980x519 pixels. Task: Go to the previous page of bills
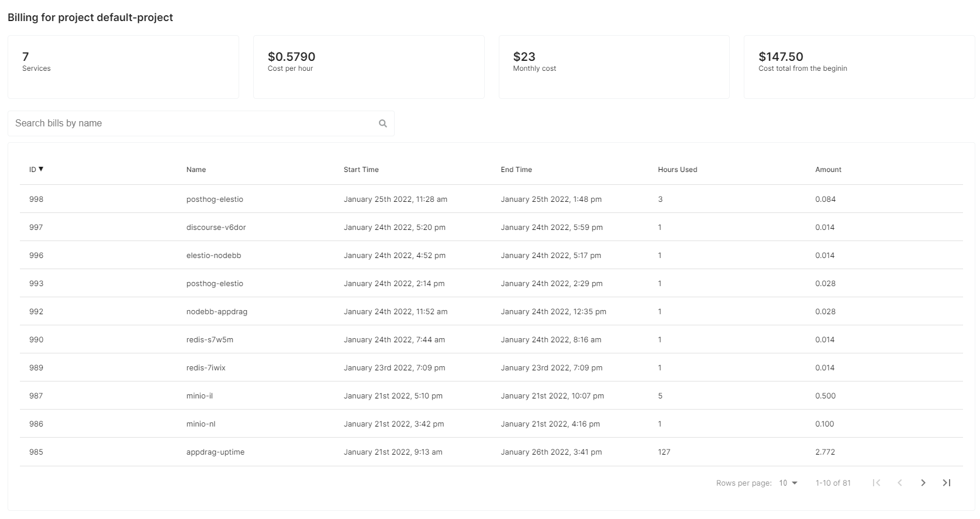pos(899,483)
